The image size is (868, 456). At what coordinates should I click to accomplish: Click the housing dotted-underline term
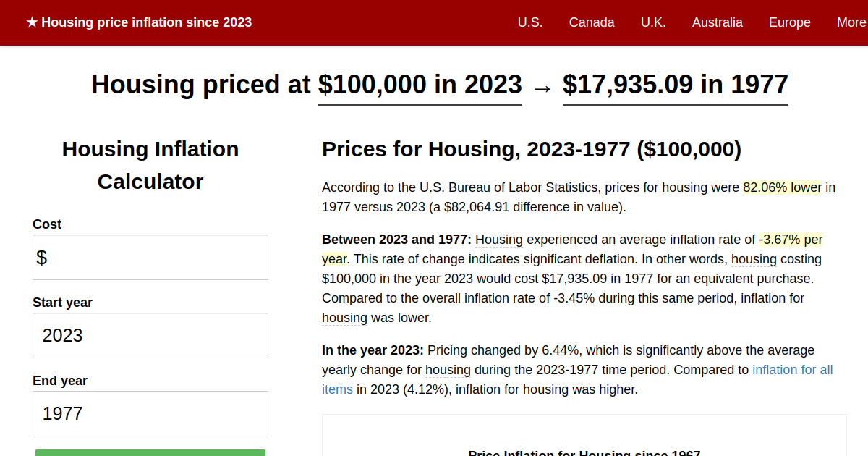pos(684,187)
